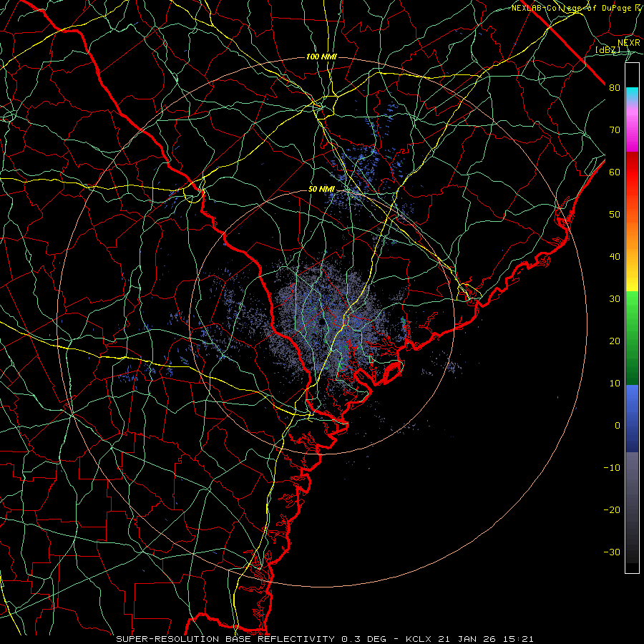Click the '[dBZ]' unit label
644x644 pixels.
tap(608, 49)
